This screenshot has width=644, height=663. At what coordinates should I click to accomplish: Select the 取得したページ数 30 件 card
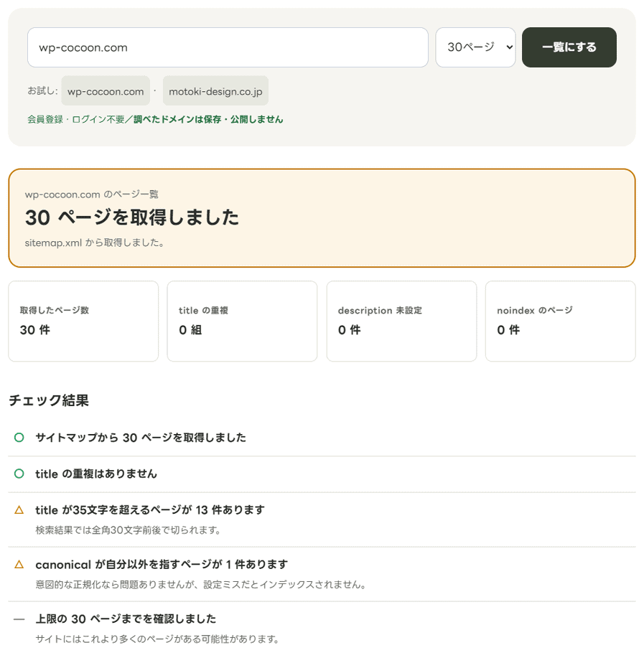coord(83,321)
